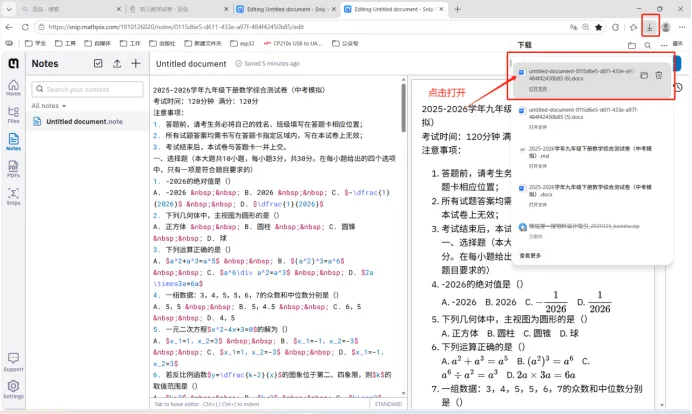
Task: Open untitled-document (5).docx download entry
Action: (592, 117)
